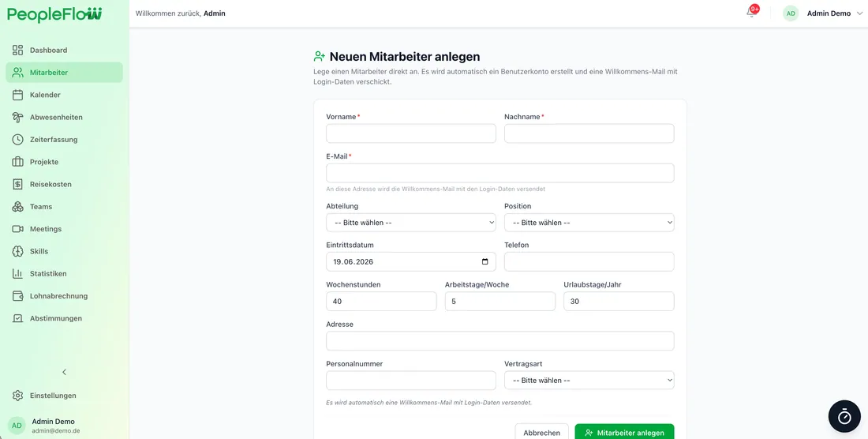
Task: Focus the Nachname input field
Action: 589,133
